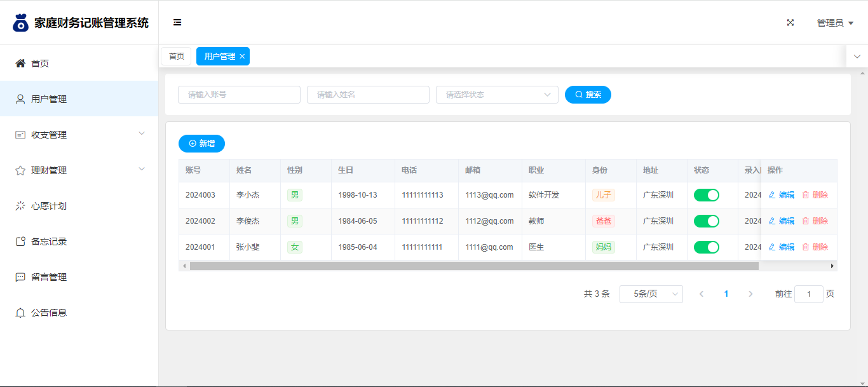Close the 用户管理 tab with its X icon

242,57
